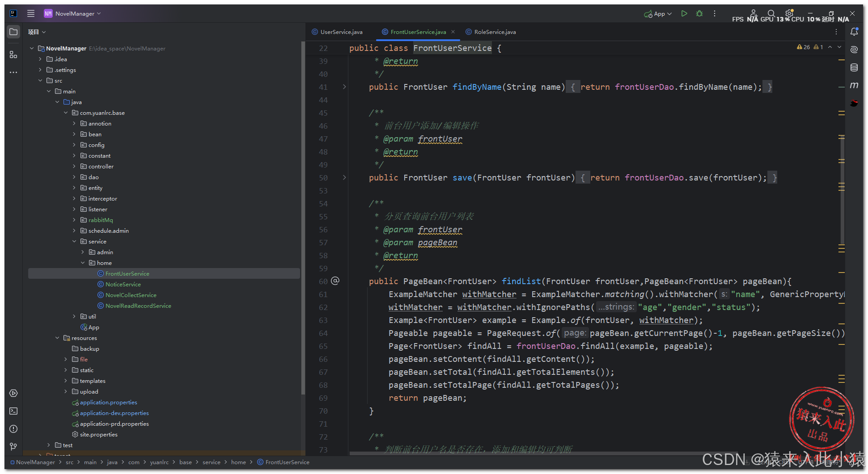868x474 pixels.
Task: Click FrontUserService breadcrumb in navigation bar
Action: tap(287, 462)
